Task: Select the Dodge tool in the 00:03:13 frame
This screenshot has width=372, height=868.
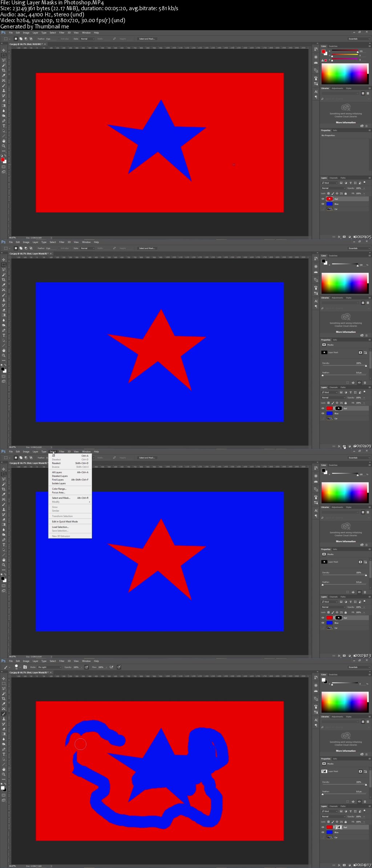Action: pyautogui.click(x=4, y=535)
